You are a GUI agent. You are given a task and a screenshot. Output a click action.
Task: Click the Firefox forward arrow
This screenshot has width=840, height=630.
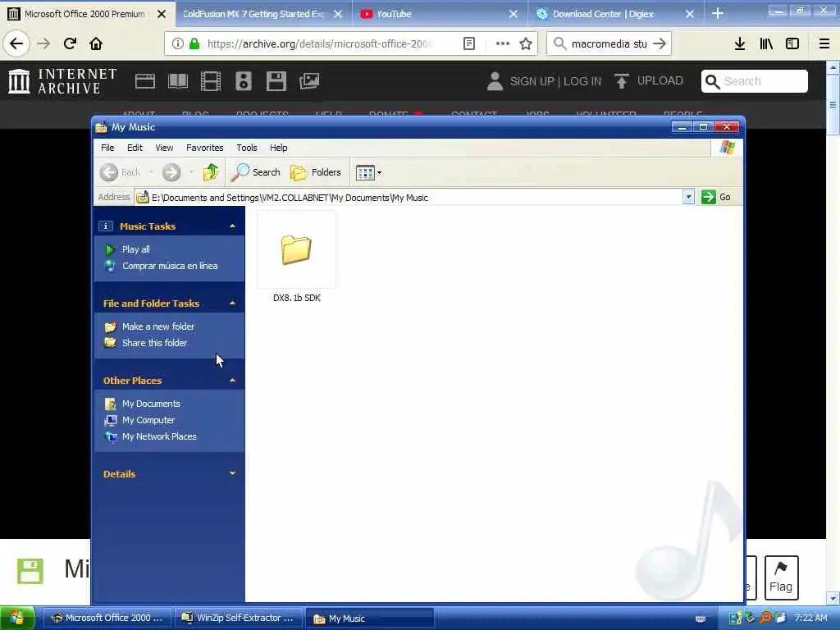pyautogui.click(x=43, y=43)
